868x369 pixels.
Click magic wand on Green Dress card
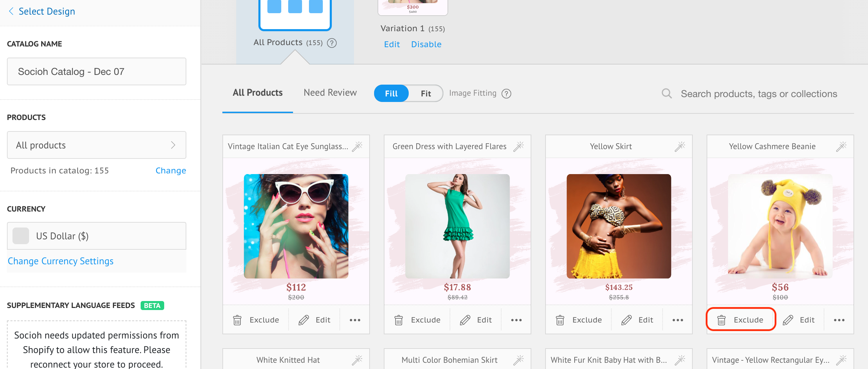coord(518,147)
